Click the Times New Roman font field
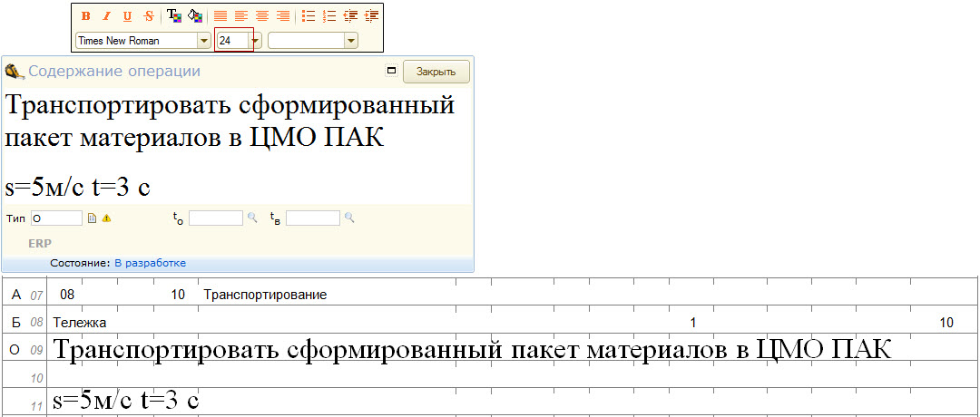Screen dimensions: 980x417 tap(136, 41)
